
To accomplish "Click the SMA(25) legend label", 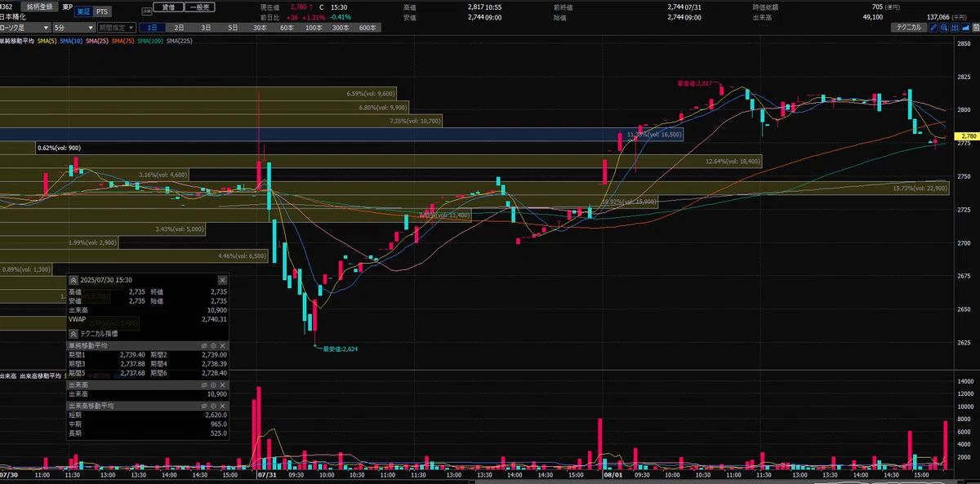I will tap(96, 42).
